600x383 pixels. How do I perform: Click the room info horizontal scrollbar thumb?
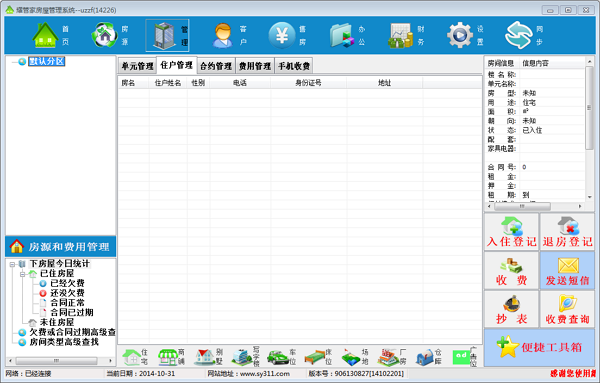[522, 206]
